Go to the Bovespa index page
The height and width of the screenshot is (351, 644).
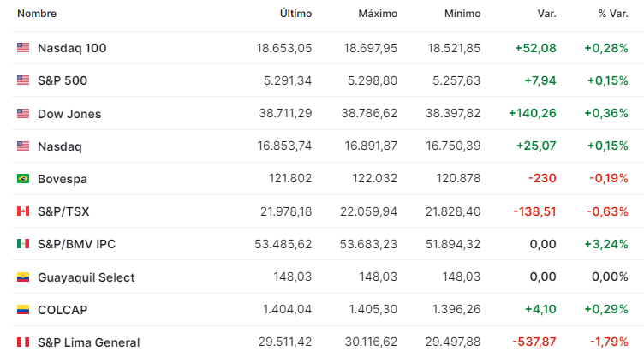click(63, 179)
